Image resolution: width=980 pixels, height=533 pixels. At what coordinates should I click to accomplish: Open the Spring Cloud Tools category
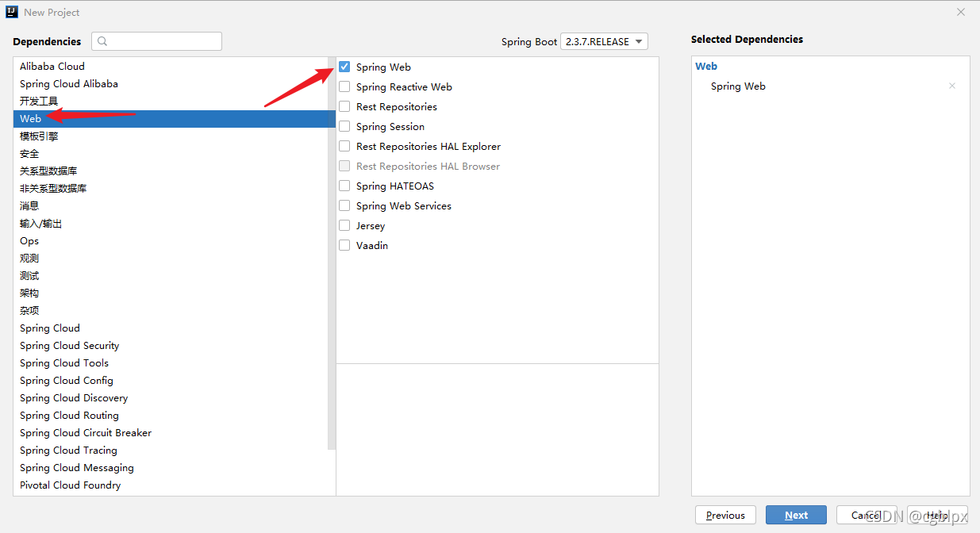coord(171,363)
